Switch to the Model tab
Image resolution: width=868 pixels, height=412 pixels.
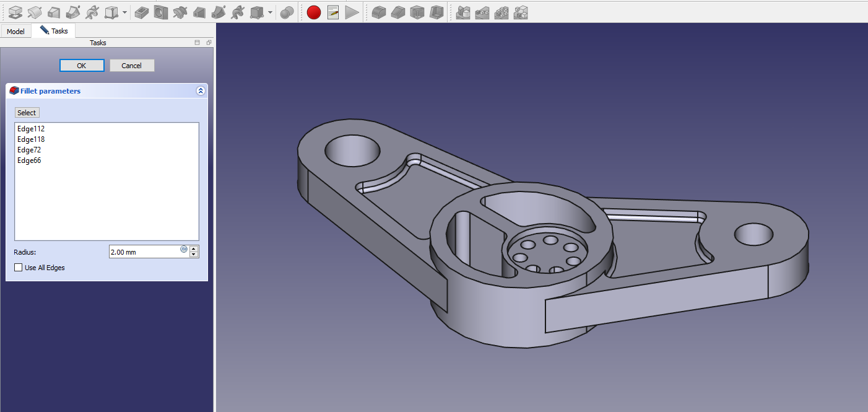point(15,31)
